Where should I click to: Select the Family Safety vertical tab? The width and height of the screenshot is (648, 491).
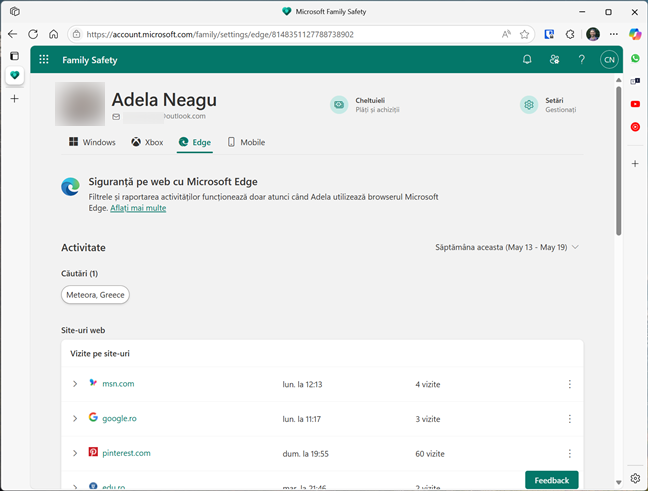pyautogui.click(x=14, y=76)
